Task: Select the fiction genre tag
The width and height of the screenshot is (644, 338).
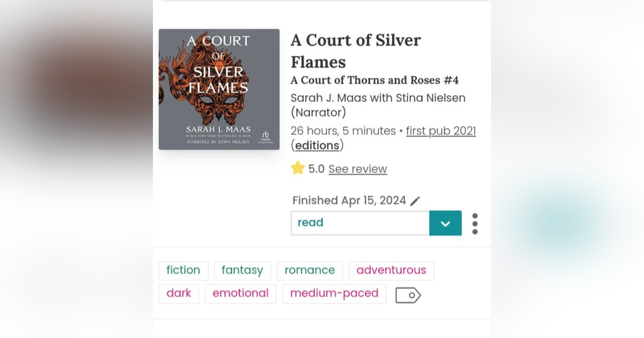Action: pos(183,270)
